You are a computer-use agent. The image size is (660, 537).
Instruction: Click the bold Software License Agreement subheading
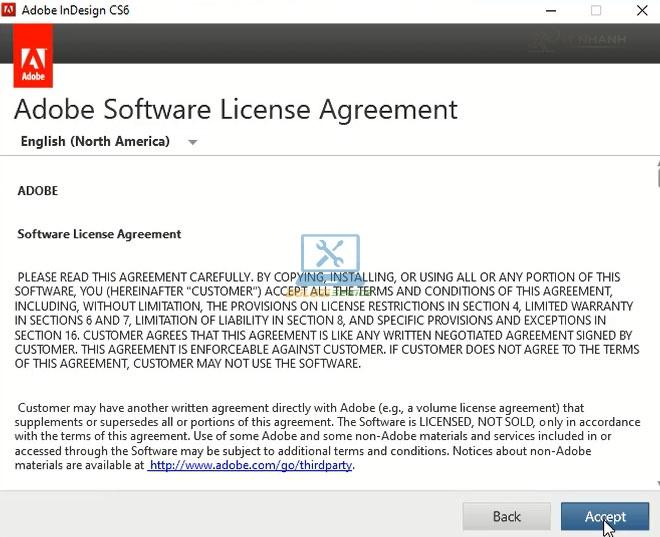point(99,234)
